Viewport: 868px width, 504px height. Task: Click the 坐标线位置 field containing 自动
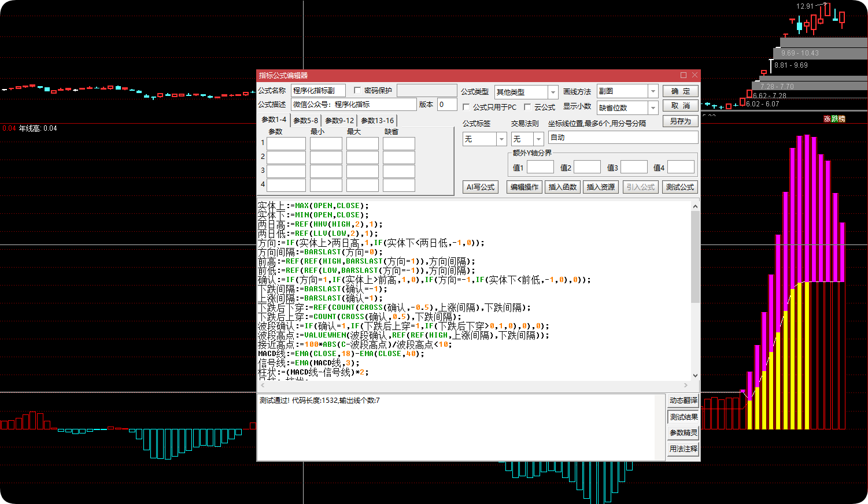623,138
